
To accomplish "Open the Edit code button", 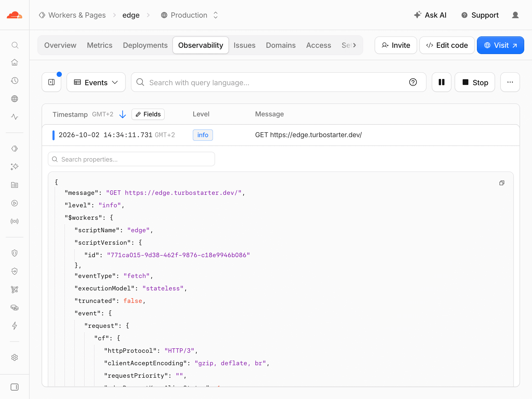I will pos(447,45).
